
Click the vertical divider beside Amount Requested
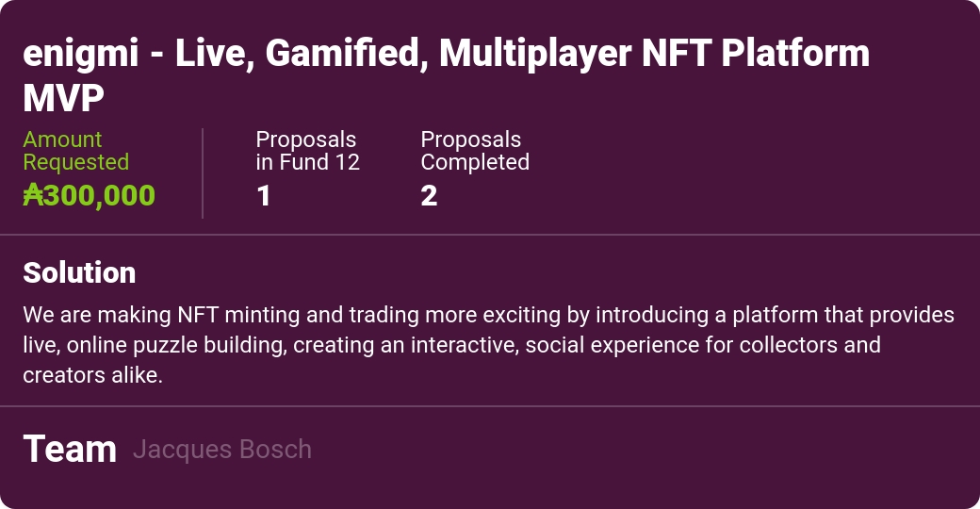click(203, 173)
